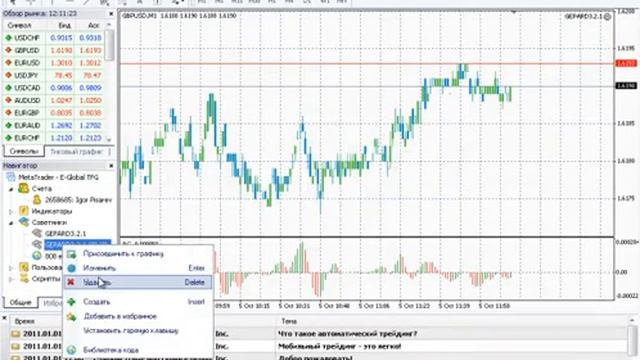Click the Советники experts folder icon
This screenshot has width=640, height=360.
point(24,222)
